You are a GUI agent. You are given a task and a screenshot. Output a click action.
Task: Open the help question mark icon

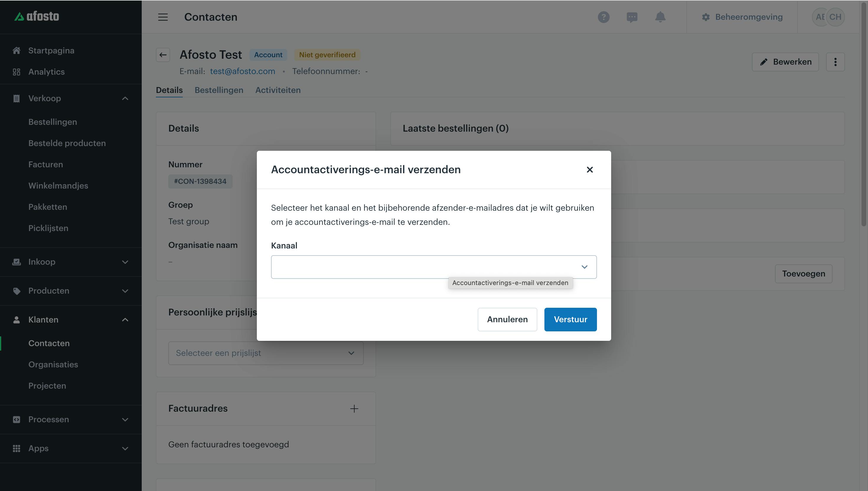[603, 17]
